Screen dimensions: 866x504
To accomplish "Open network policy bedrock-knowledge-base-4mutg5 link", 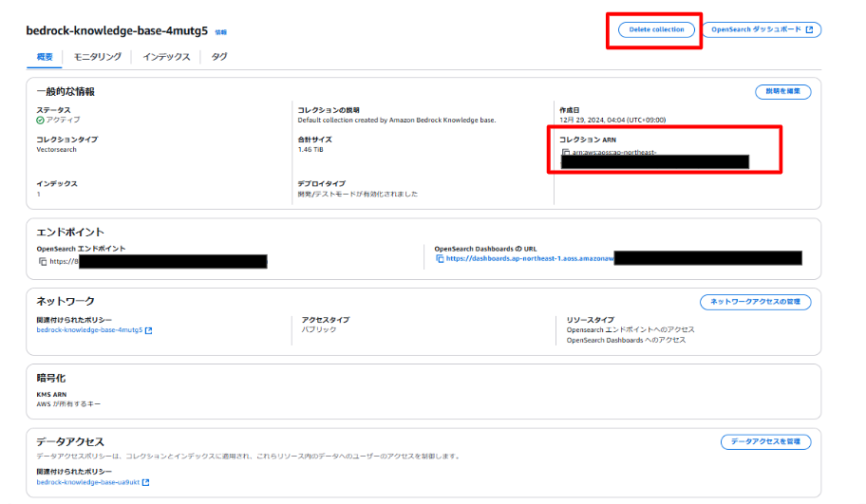I will [89, 330].
